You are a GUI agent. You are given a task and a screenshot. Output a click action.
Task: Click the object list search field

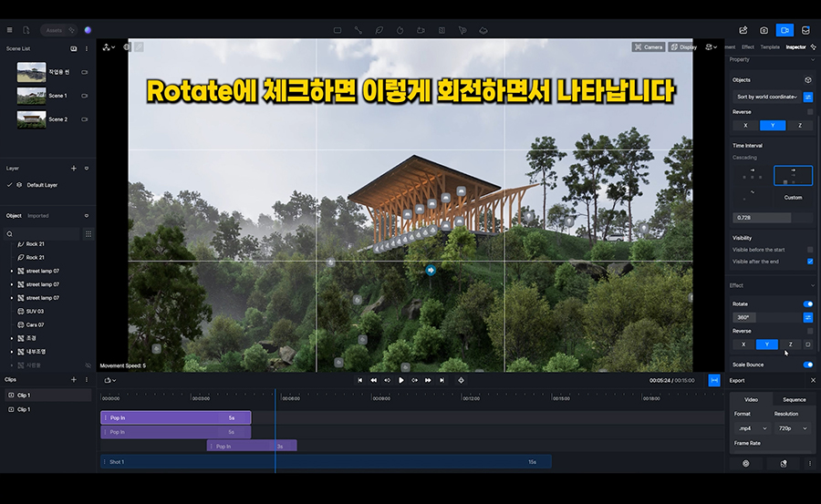click(43, 234)
